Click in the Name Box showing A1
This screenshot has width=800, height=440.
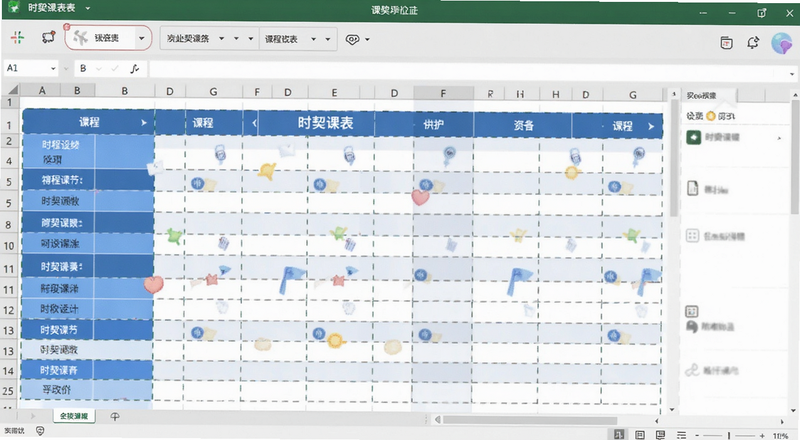click(26, 68)
